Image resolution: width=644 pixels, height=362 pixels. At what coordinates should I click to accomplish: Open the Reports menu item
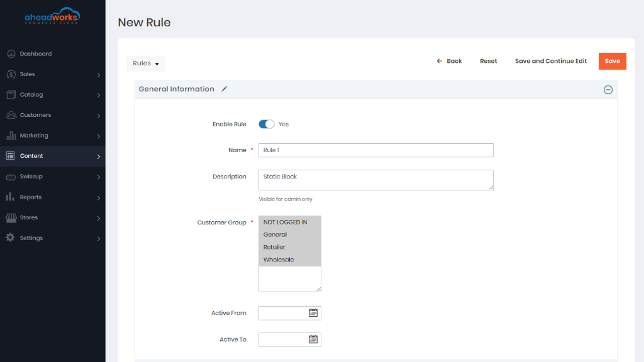[x=53, y=197]
